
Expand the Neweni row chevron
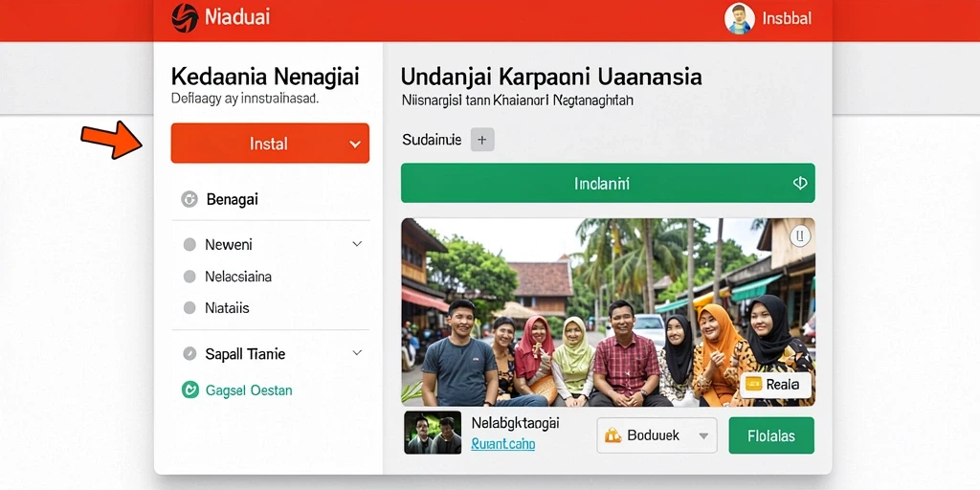[357, 244]
